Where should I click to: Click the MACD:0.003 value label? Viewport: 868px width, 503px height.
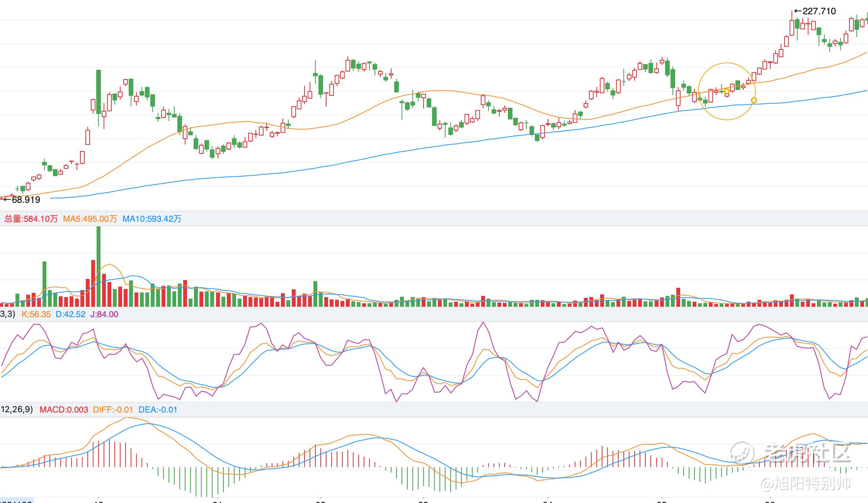pyautogui.click(x=64, y=410)
